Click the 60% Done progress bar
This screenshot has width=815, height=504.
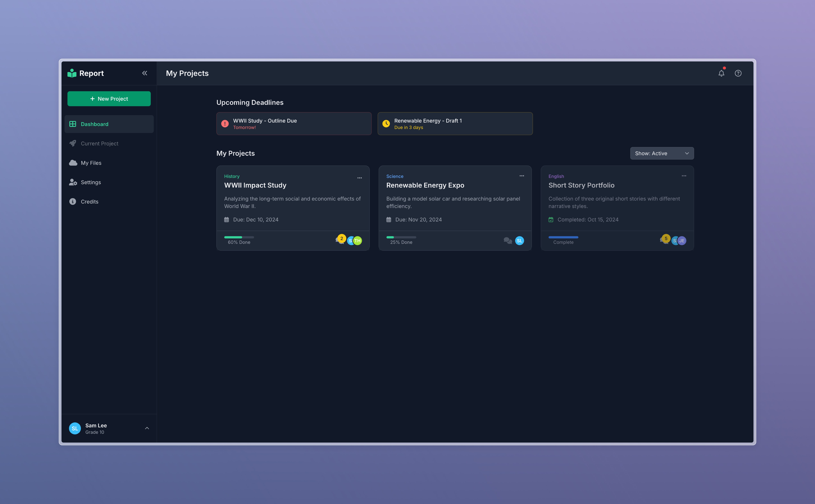click(x=239, y=237)
